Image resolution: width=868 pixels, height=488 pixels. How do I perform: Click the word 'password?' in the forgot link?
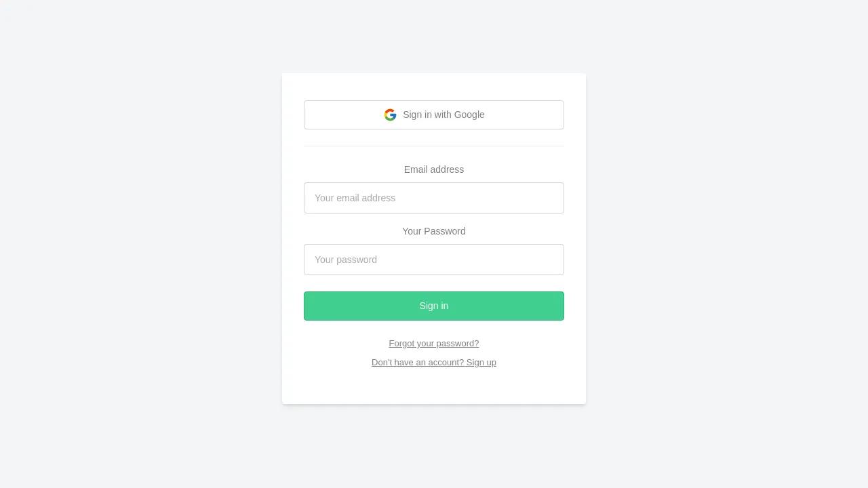pos(458,344)
